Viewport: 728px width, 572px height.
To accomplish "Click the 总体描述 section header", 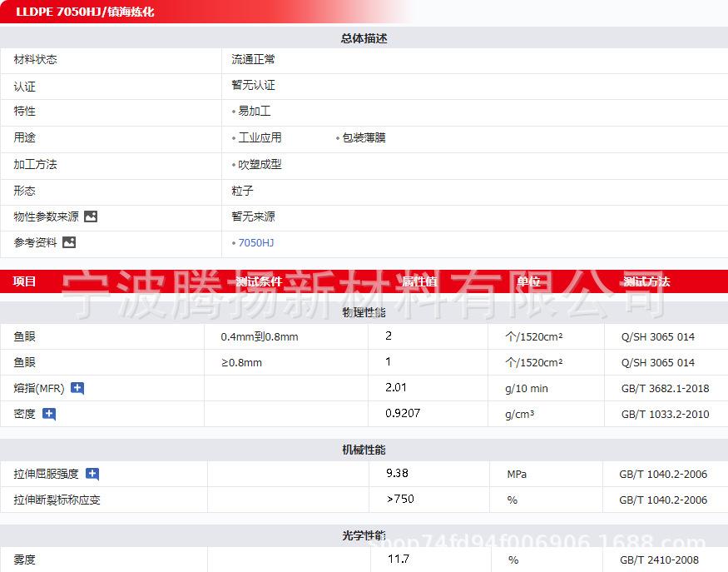I will 364,38.
